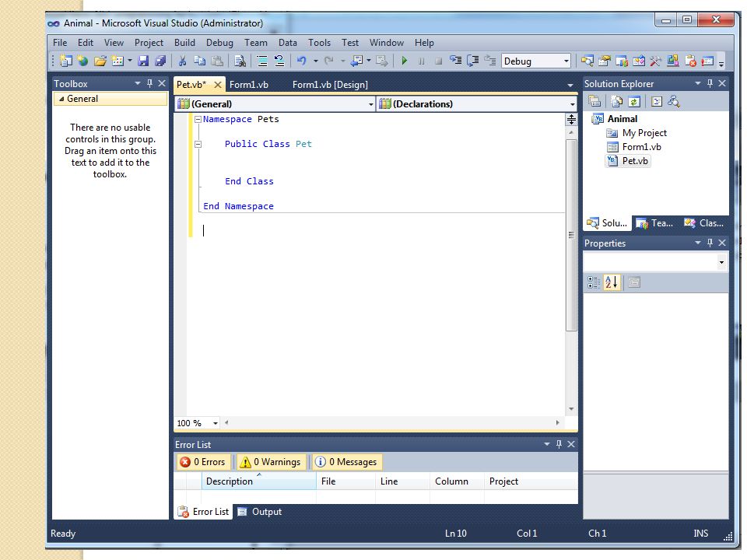747x560 pixels.
Task: Toggle the 0 Errors filter
Action: click(x=203, y=462)
